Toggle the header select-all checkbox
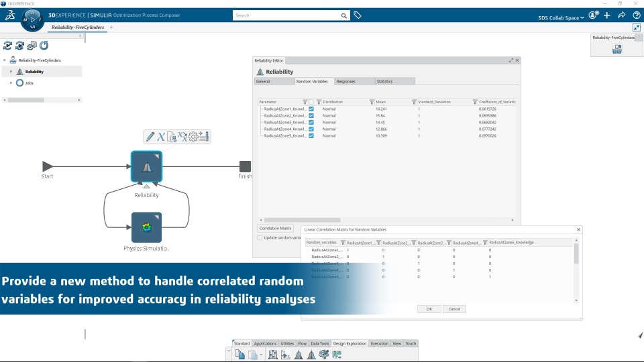 pyautogui.click(x=311, y=102)
